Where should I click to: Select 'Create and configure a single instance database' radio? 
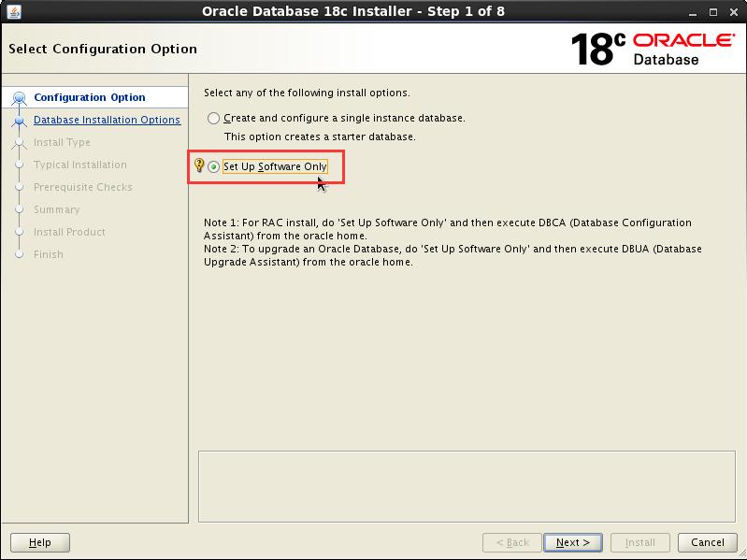coord(213,118)
